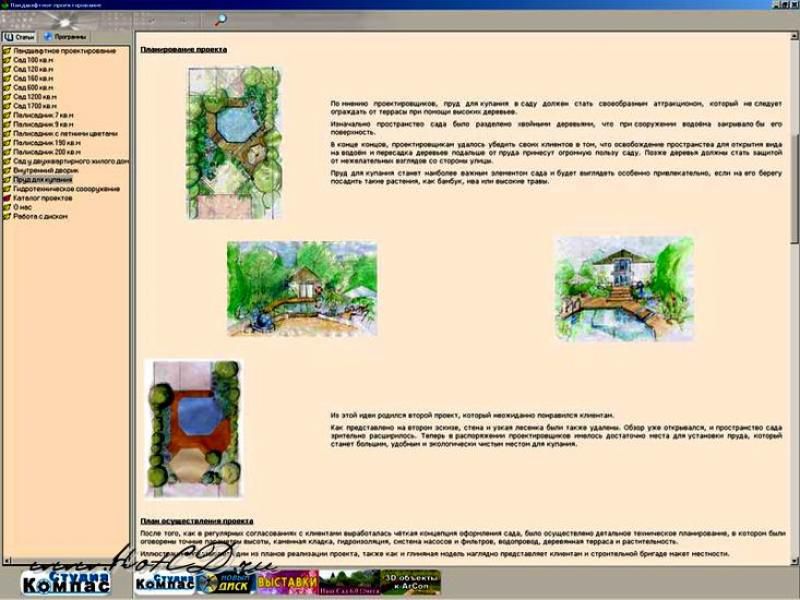Select 'Работа с диском' in the list
The image size is (800, 600).
click(41, 216)
